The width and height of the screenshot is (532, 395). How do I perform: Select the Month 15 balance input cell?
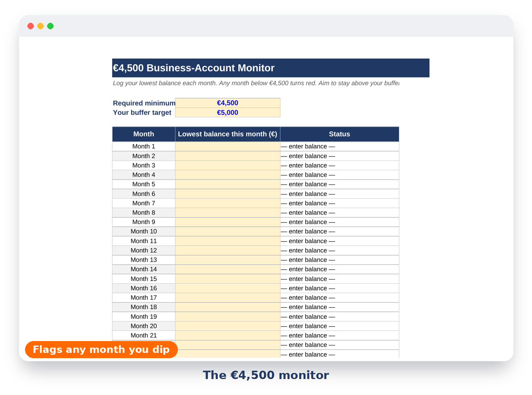(228, 279)
